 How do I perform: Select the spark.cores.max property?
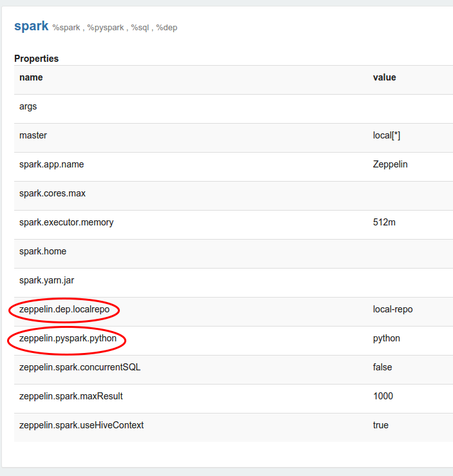(x=52, y=193)
